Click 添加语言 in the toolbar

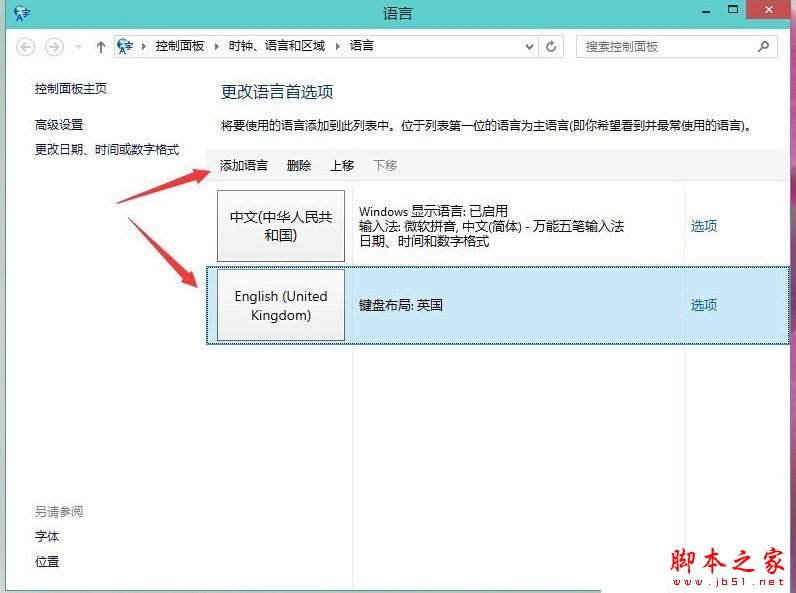(x=244, y=166)
